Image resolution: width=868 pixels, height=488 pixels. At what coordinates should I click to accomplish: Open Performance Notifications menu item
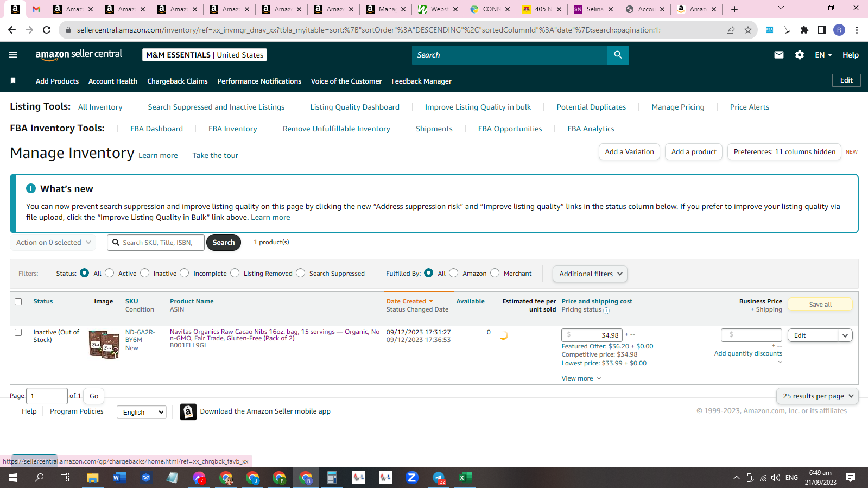[x=259, y=81]
